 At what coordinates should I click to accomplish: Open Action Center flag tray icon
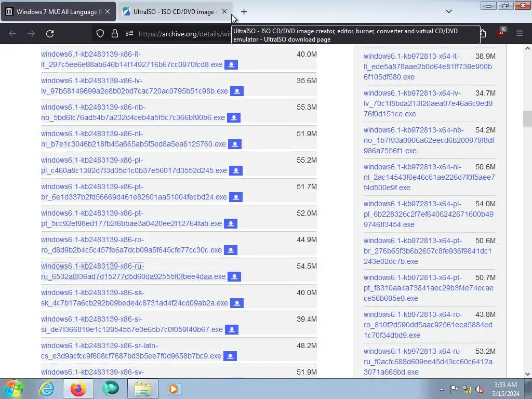(x=454, y=389)
